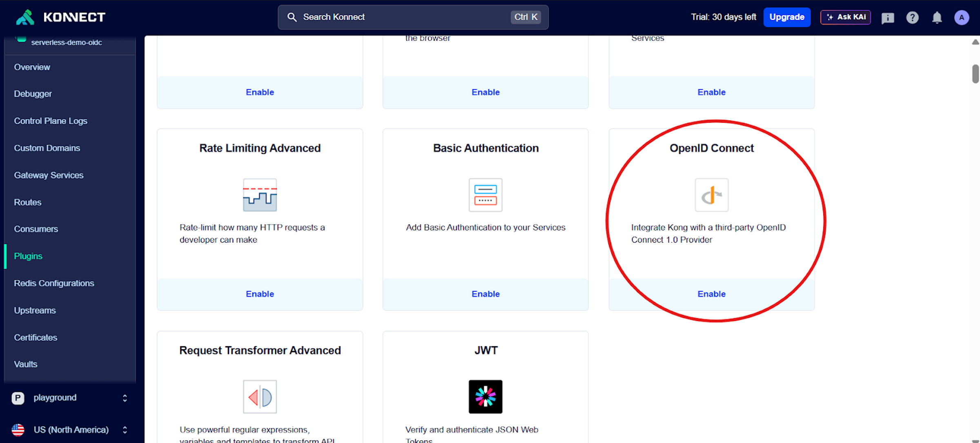Click the Konnect logo icon

pyautogui.click(x=25, y=17)
